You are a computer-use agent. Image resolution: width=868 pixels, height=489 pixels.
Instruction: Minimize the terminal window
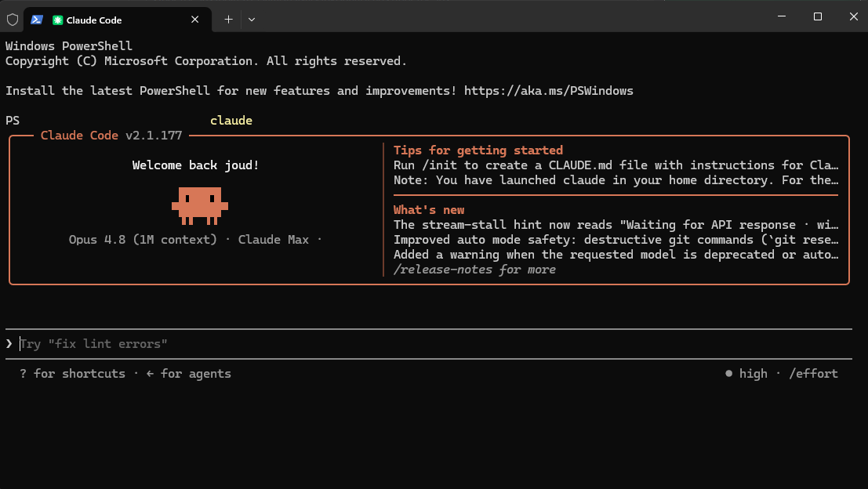(782, 16)
